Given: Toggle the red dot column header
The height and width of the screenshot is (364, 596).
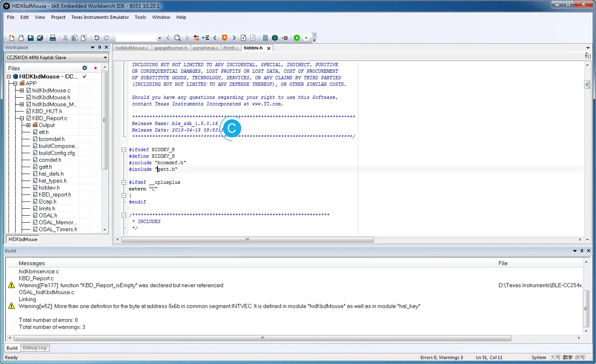Looking at the screenshot, I should (95, 68).
